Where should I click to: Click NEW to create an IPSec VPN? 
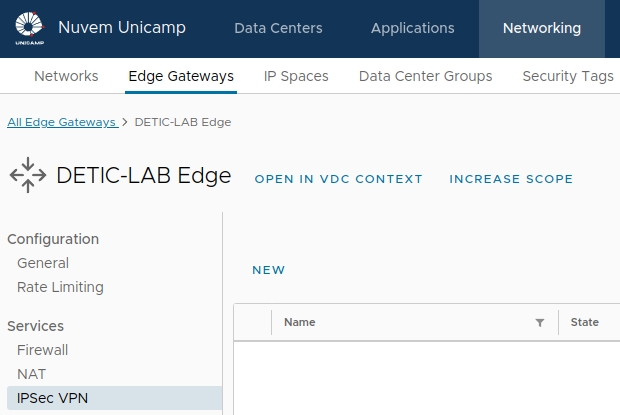268,270
